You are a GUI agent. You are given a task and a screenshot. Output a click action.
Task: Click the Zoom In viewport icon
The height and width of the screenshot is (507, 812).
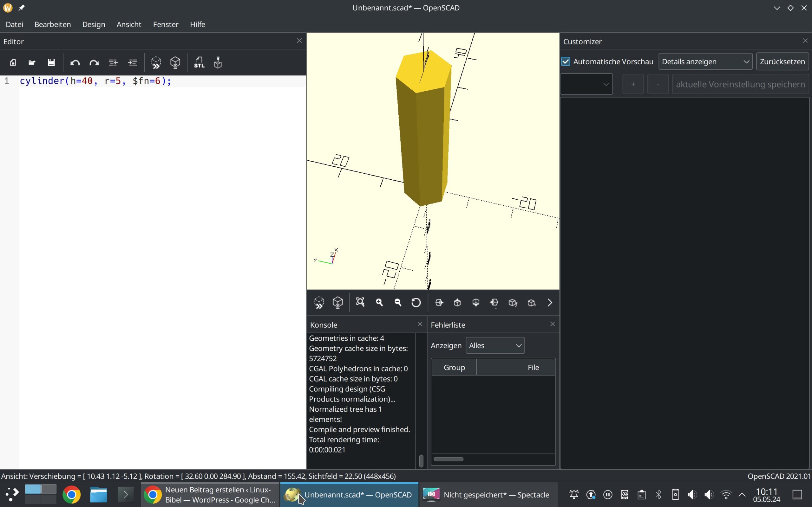click(x=379, y=302)
